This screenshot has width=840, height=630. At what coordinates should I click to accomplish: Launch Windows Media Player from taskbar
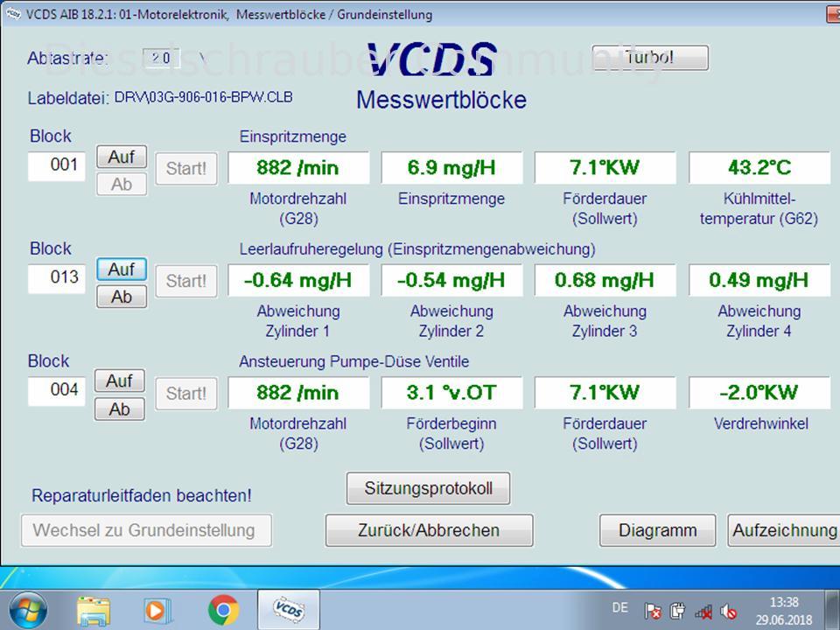click(x=157, y=611)
